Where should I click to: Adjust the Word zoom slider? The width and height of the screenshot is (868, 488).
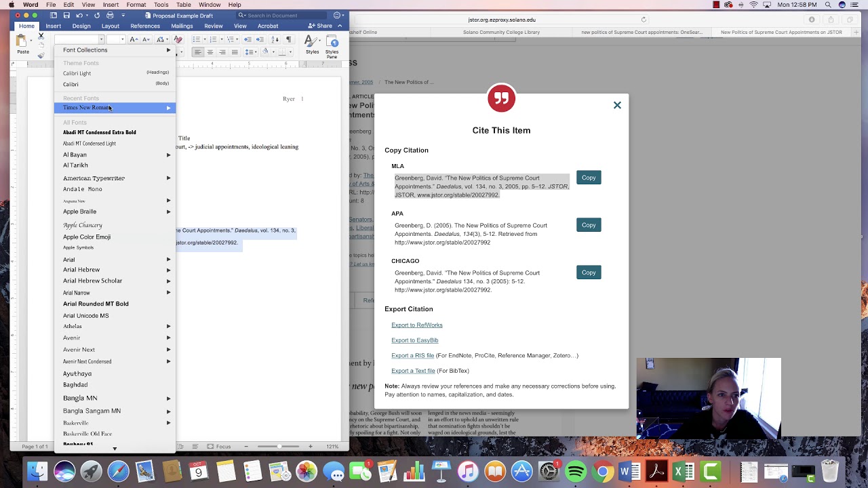279,447
